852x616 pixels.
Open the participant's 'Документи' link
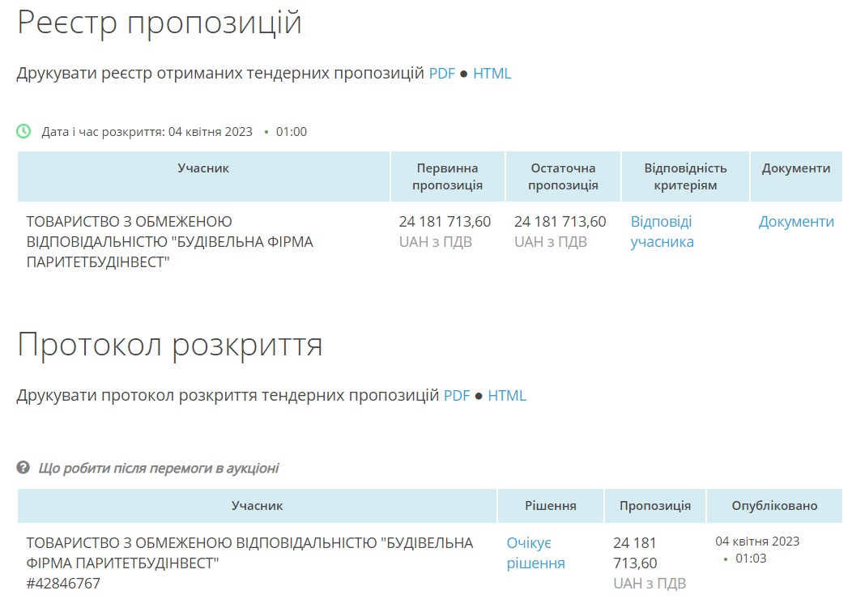tap(796, 222)
